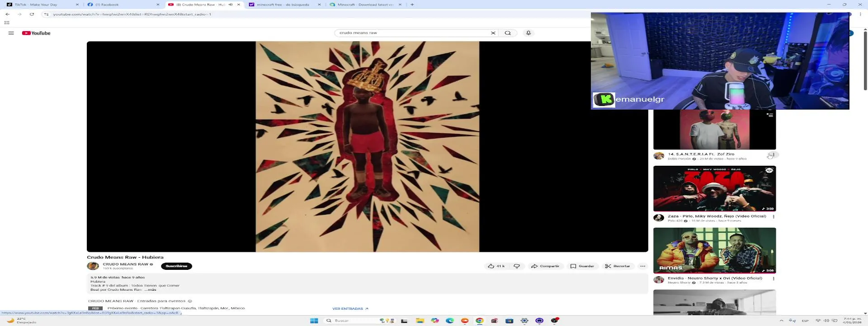Open the Doble Porción channel avatar
Viewport: 868px width, 326px height.
[x=659, y=156]
